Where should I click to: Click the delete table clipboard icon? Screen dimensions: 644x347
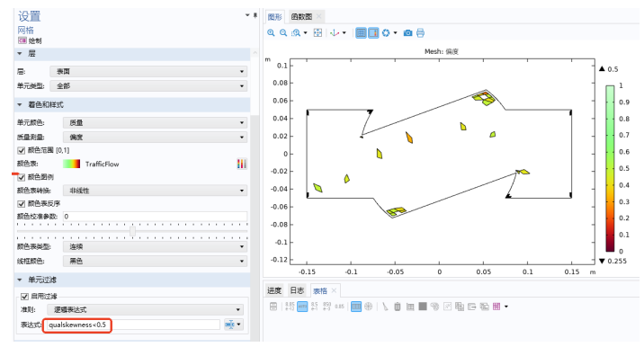point(398,307)
